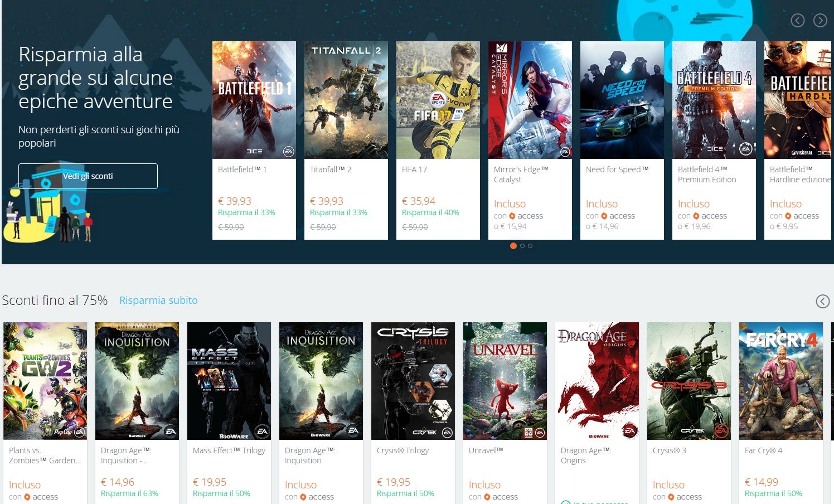The image size is (834, 504).
Task: Click the Crysis® 3 title text
Action: pyautogui.click(x=670, y=450)
